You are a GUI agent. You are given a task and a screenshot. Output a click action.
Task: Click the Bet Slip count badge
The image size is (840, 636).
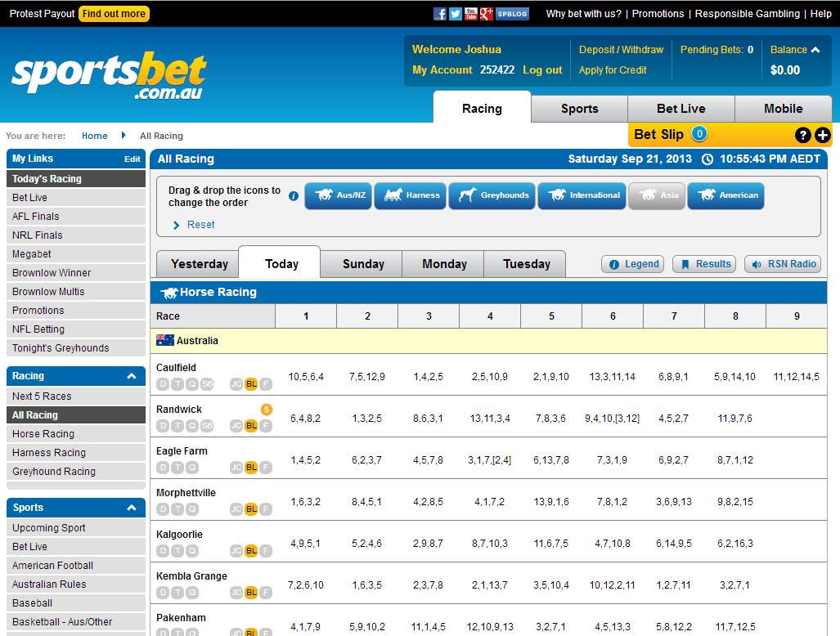click(699, 134)
